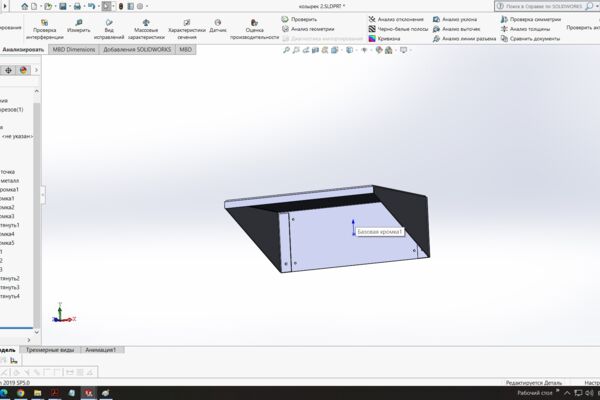Open Массовые характеристики

(x=146, y=29)
